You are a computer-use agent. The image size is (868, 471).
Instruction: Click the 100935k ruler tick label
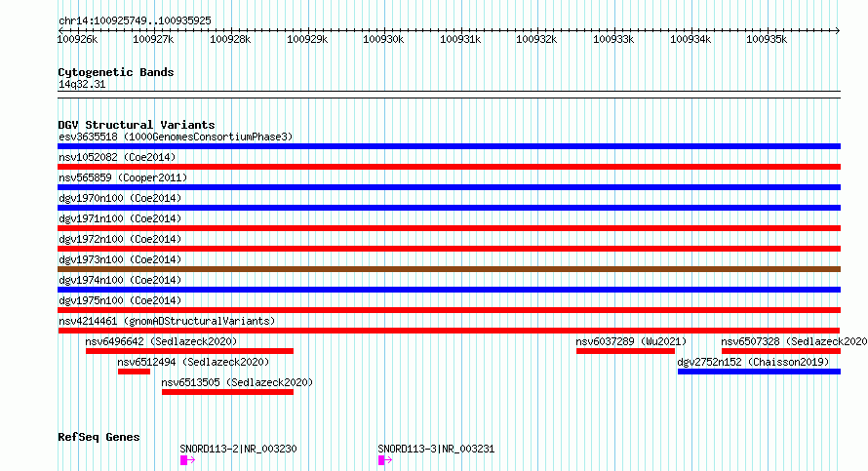[767, 39]
